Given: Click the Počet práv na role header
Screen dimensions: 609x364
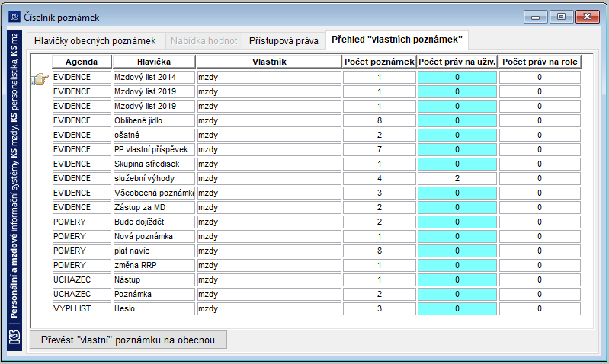Looking at the screenshot, I should coord(540,62).
